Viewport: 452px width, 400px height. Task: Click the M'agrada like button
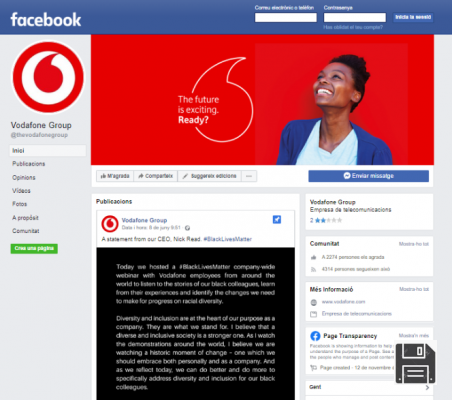(115, 176)
